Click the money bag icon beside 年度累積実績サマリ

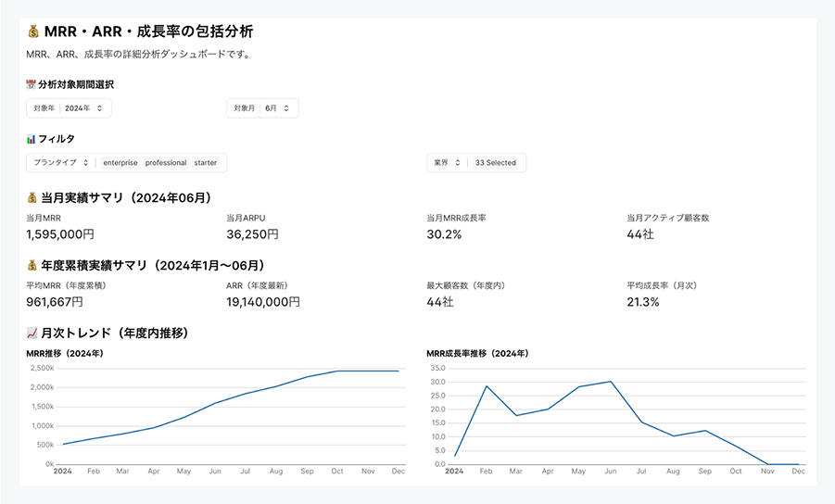(x=32, y=265)
